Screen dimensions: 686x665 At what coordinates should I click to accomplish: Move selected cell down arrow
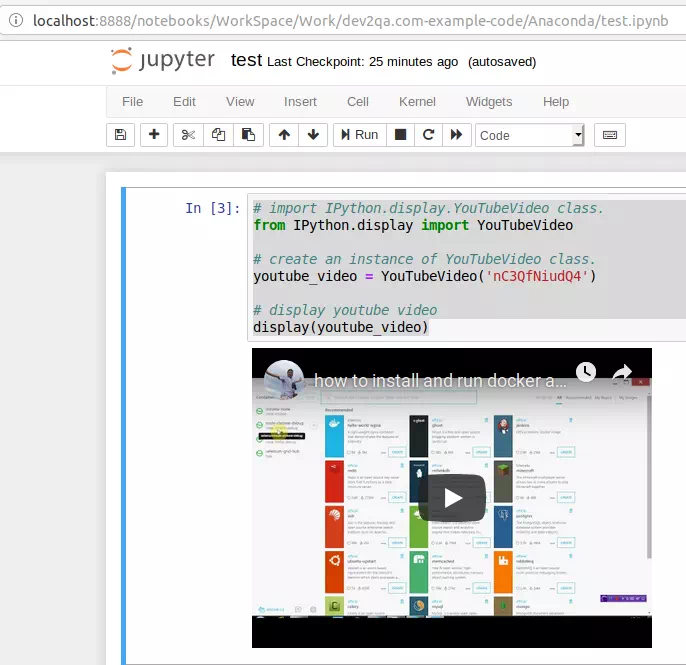(x=313, y=135)
